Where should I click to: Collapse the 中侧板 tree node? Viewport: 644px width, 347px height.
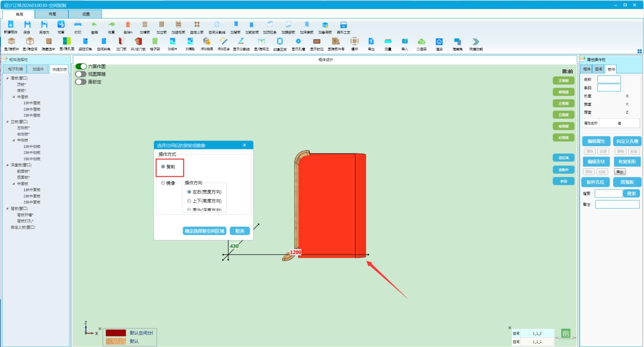coord(14,140)
